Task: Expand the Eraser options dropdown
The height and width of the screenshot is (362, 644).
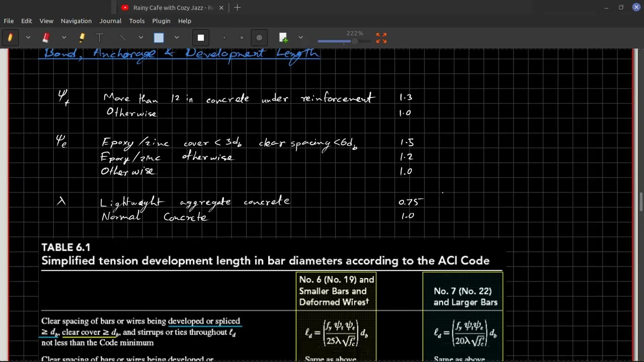Action: [x=64, y=38]
